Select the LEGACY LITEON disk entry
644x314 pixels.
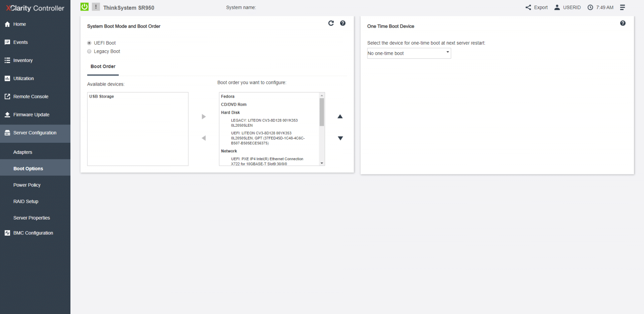click(264, 123)
